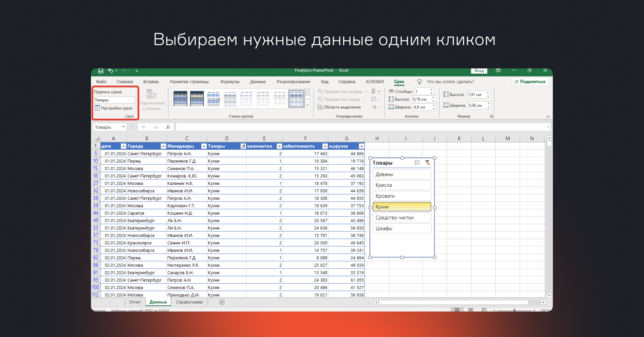Click the Область выделения selection pane
This screenshot has width=644, height=337.
[339, 107]
